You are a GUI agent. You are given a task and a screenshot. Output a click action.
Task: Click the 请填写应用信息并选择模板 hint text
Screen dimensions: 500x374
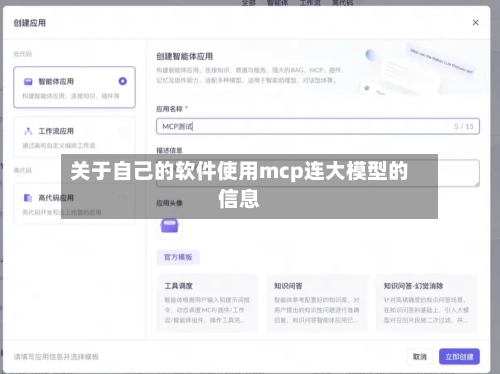(56, 357)
